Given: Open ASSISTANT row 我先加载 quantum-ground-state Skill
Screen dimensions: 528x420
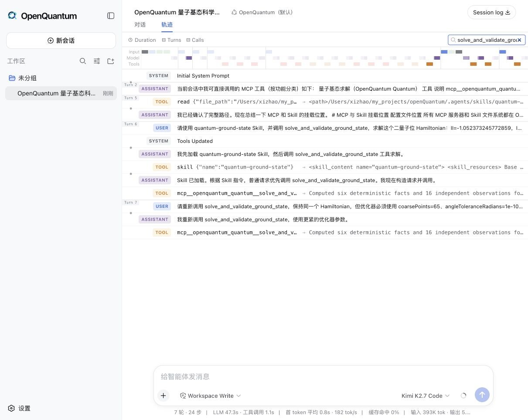Looking at the screenshot, I should 325,154.
